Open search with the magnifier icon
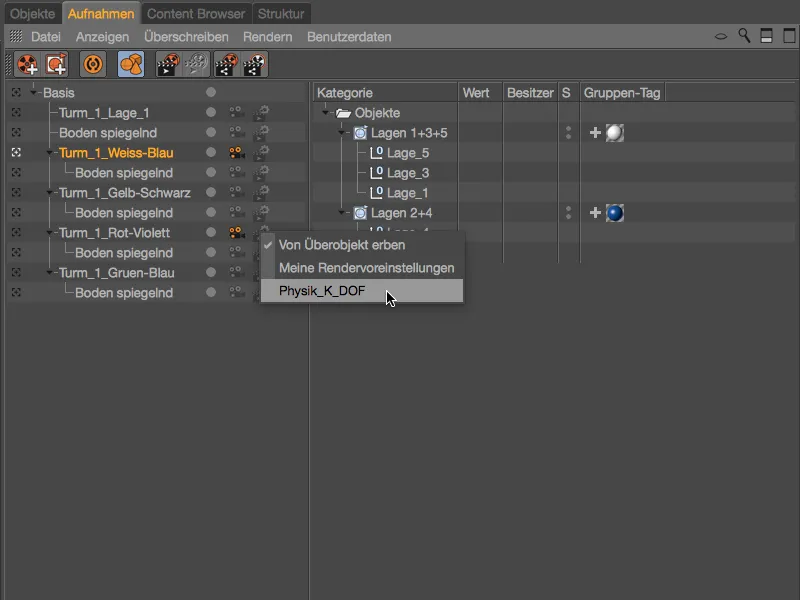This screenshot has width=800, height=600. click(x=744, y=36)
